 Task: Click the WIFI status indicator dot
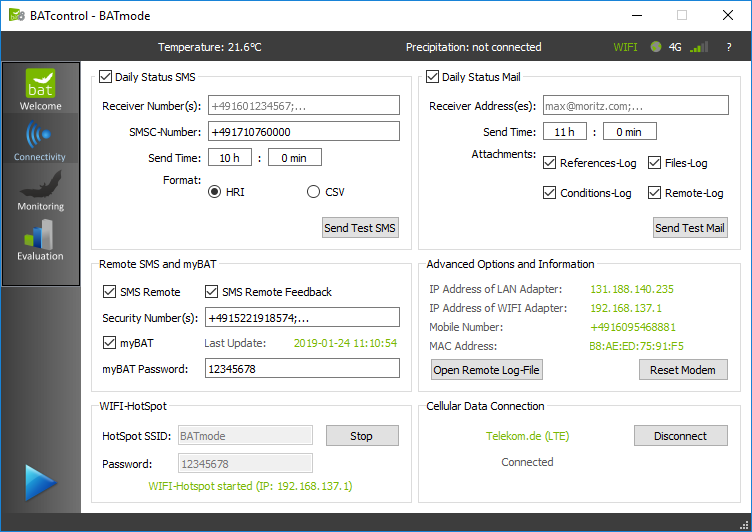[655, 47]
